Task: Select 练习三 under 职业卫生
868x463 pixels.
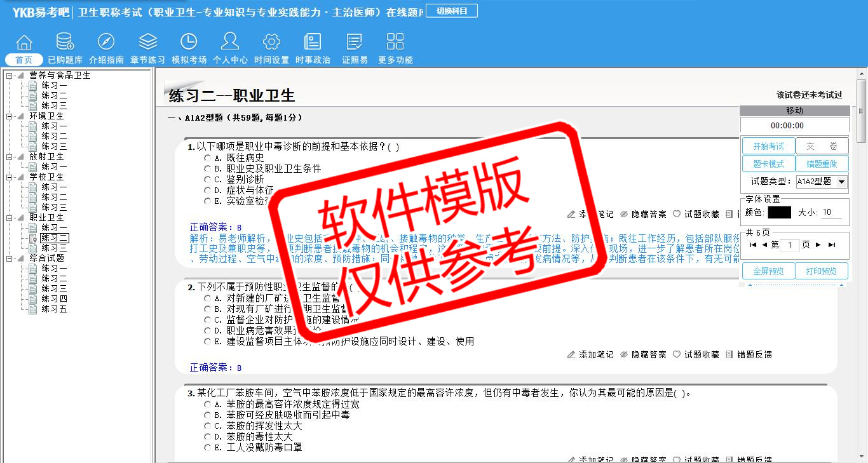Action: pyautogui.click(x=54, y=248)
